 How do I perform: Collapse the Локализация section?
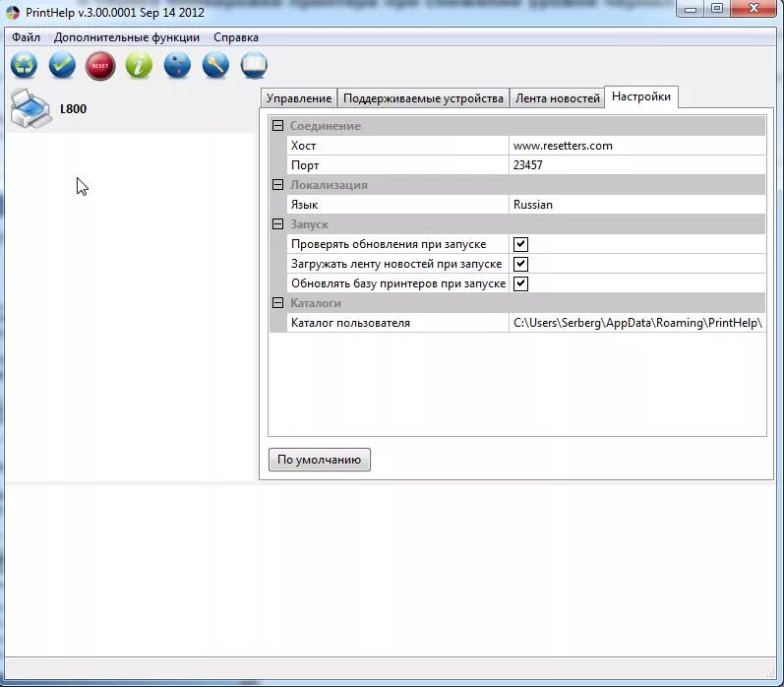278,185
